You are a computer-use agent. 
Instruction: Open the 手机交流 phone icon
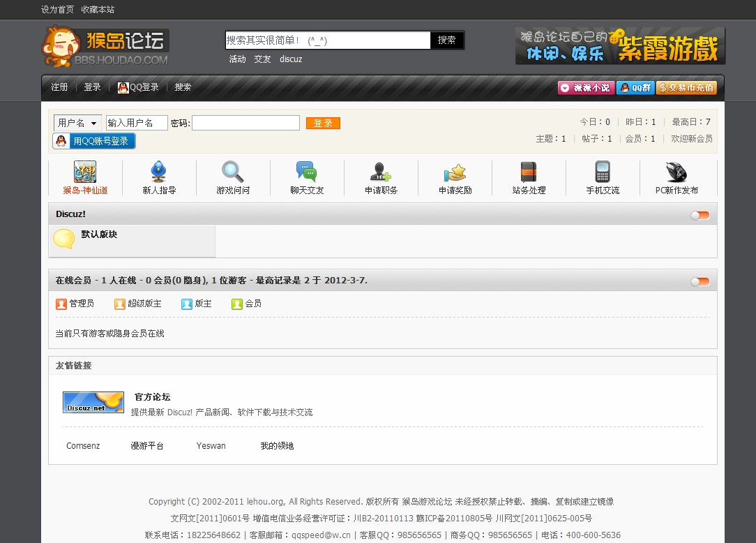click(x=602, y=172)
